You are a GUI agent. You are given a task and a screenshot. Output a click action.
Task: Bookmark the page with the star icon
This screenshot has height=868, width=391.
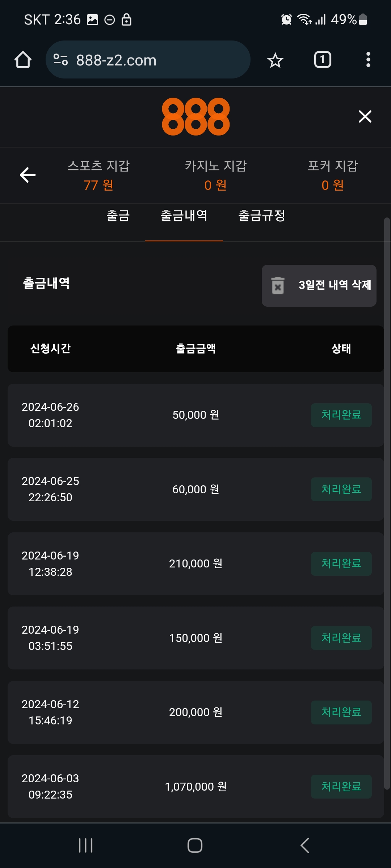[x=275, y=60]
